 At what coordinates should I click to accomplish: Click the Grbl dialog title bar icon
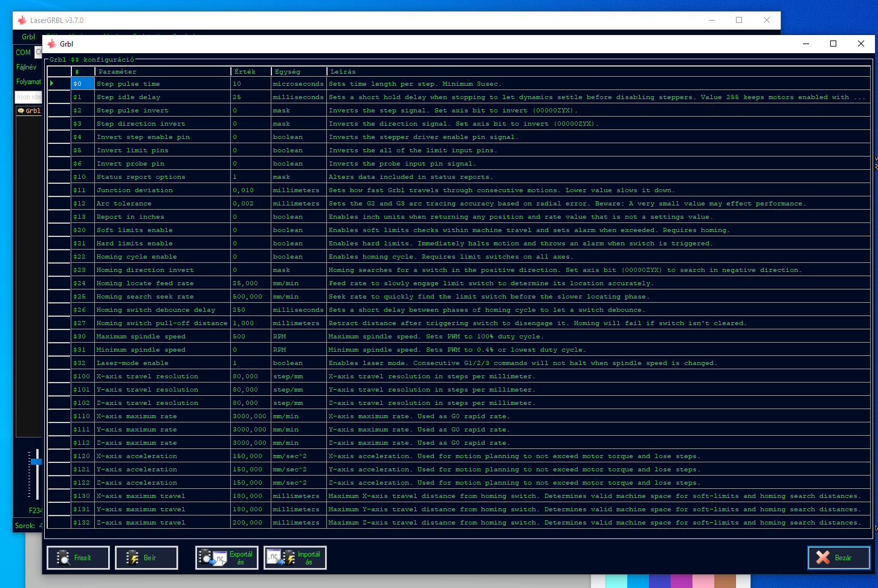[52, 44]
